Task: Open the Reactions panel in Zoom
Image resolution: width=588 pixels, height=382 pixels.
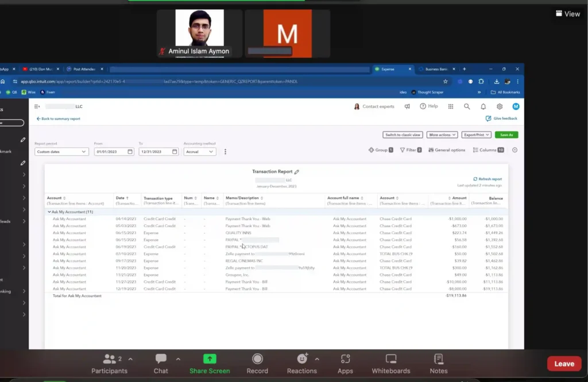Action: pos(302,364)
